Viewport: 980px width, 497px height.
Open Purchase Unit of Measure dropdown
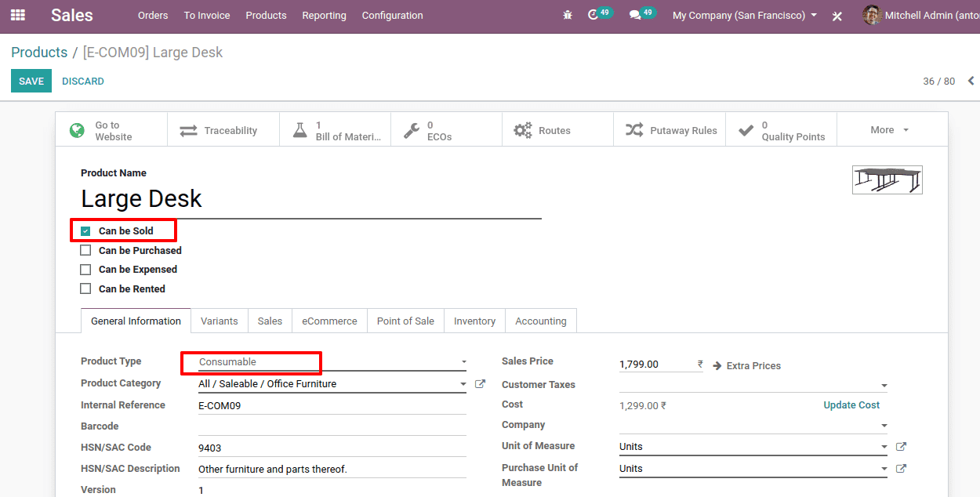(753, 469)
